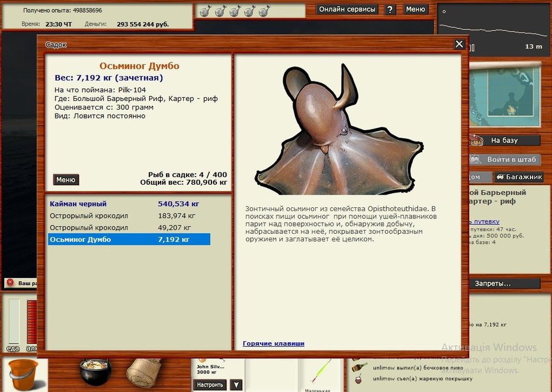This screenshot has height=392, width=552.
Task: Click the last flask icon in top bar
Action: (264, 10)
